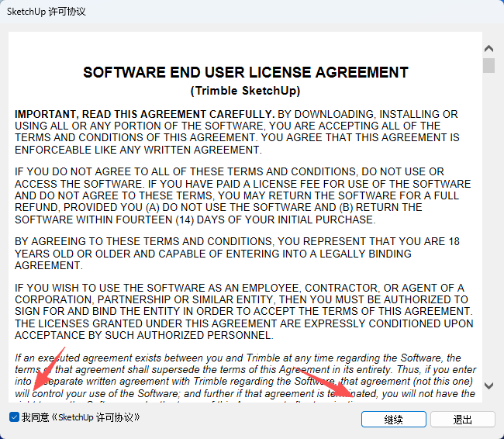Click the SketchUp 许可协议 window title bar
Screen dimensions: 504x439
click(233, 12)
